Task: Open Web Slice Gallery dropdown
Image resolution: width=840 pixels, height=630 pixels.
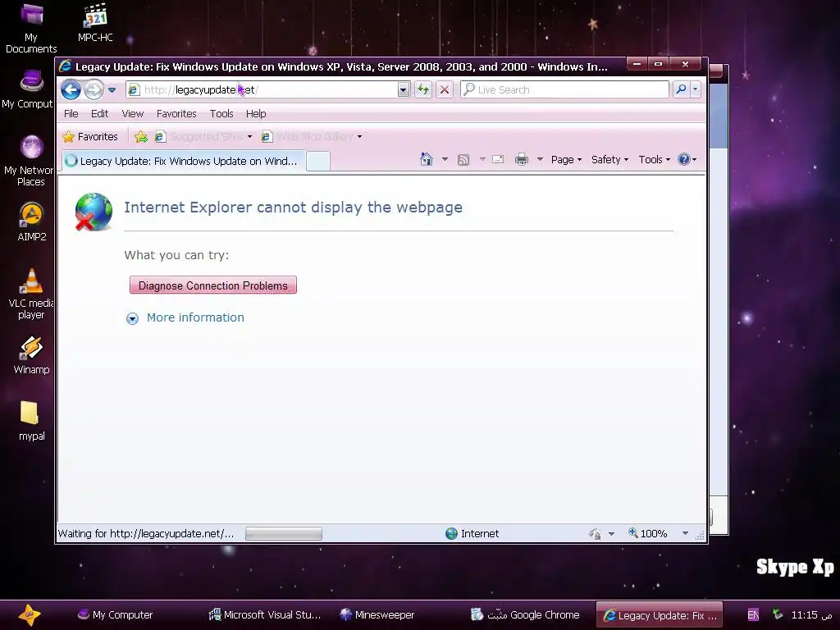Action: click(312, 137)
